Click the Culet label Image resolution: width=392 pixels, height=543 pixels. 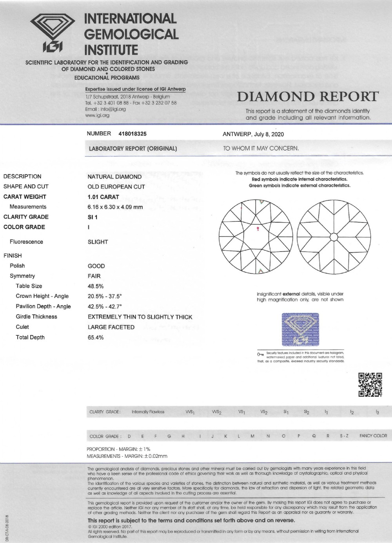(x=22, y=327)
